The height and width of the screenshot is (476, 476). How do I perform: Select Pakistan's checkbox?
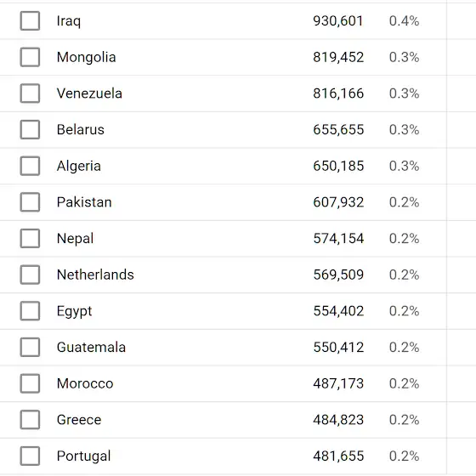coord(30,202)
